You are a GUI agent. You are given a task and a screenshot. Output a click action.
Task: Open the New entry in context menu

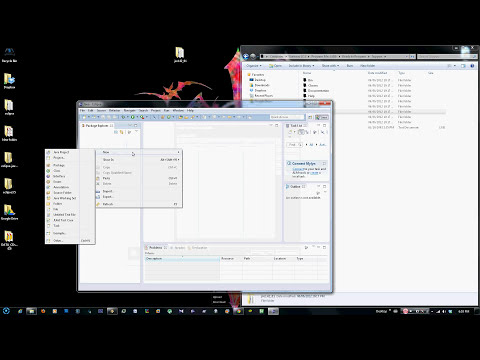coord(139,152)
